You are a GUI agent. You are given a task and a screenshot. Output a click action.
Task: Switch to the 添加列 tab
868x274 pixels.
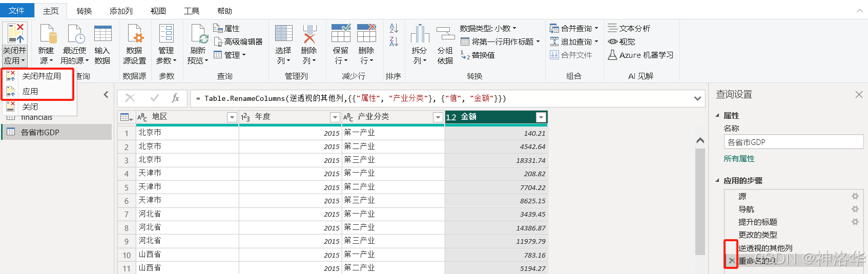(x=121, y=11)
